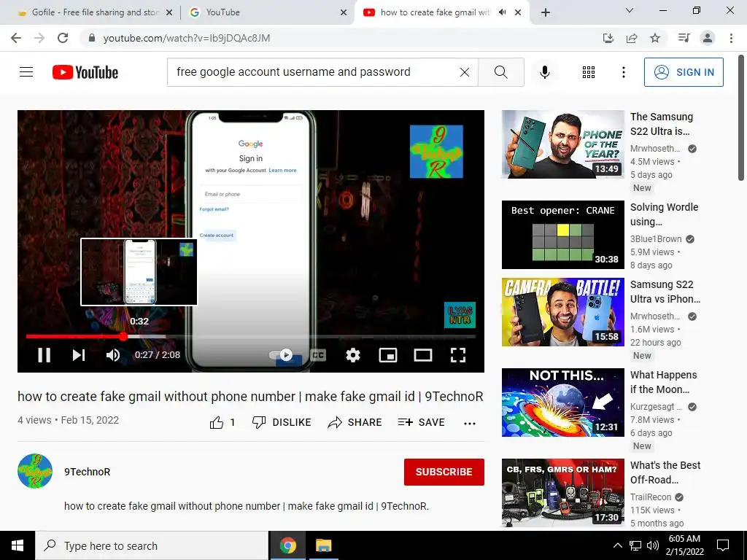747x560 pixels.
Task: Click the address bar URL
Action: click(x=186, y=38)
